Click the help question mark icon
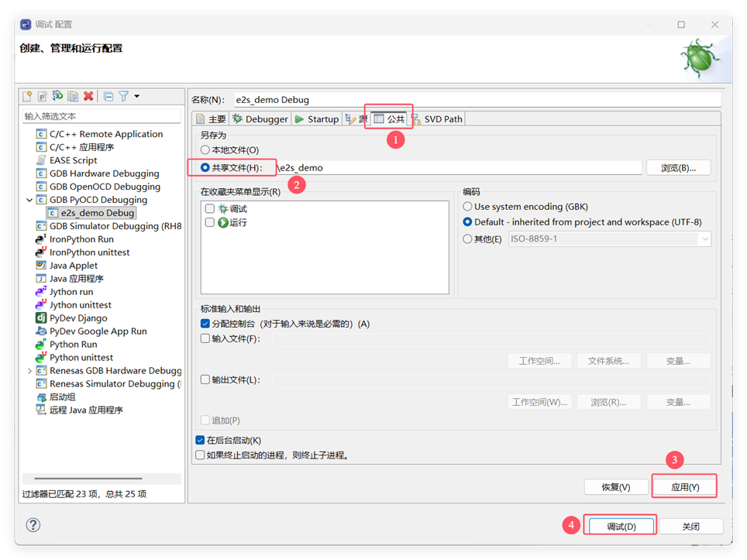This screenshot has height=560, width=747. click(33, 525)
